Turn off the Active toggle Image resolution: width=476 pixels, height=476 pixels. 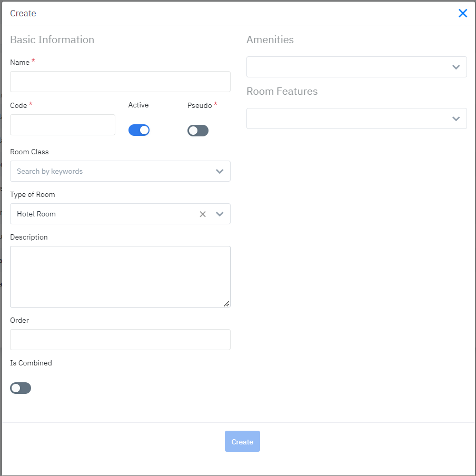click(139, 130)
